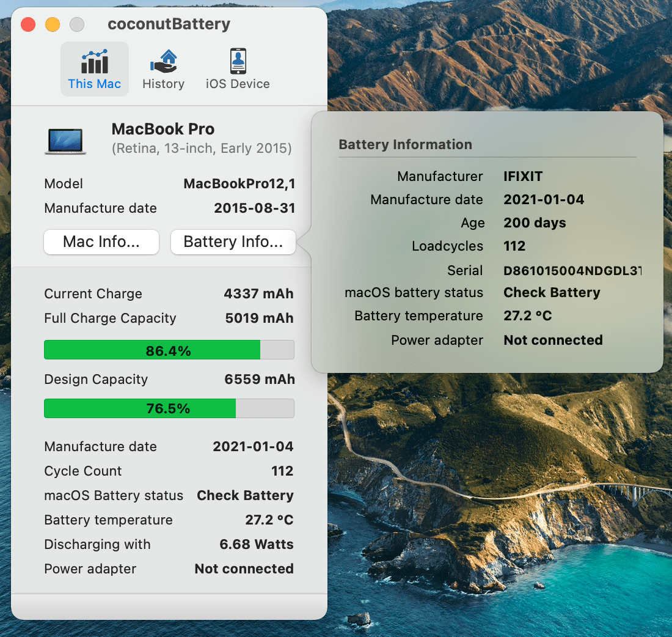
Task: Click the Model label
Action: 64,183
